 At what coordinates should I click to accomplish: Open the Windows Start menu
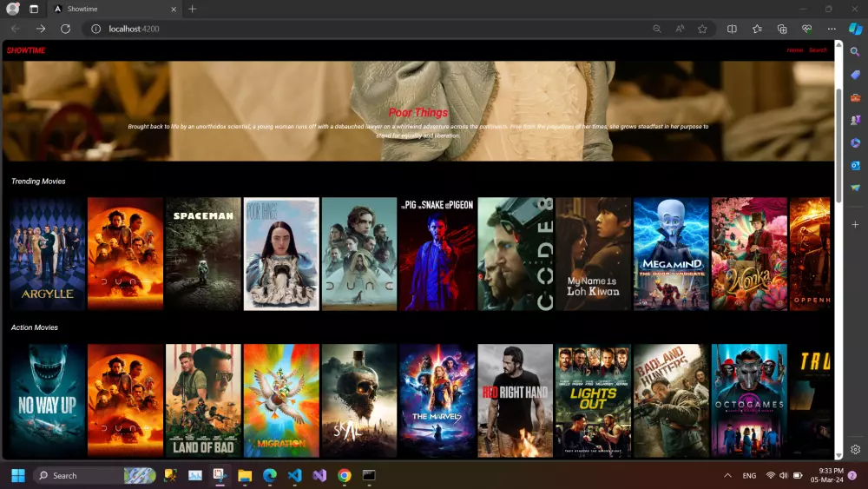(17, 475)
